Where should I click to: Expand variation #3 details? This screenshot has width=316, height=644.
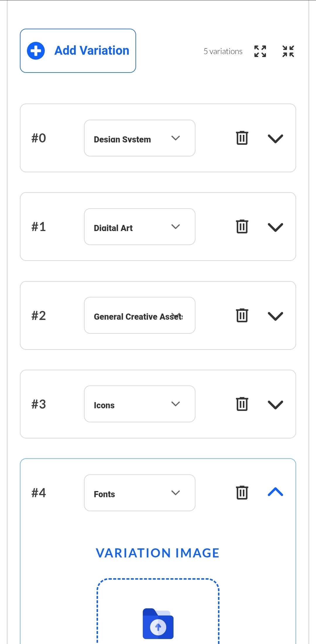pyautogui.click(x=275, y=405)
